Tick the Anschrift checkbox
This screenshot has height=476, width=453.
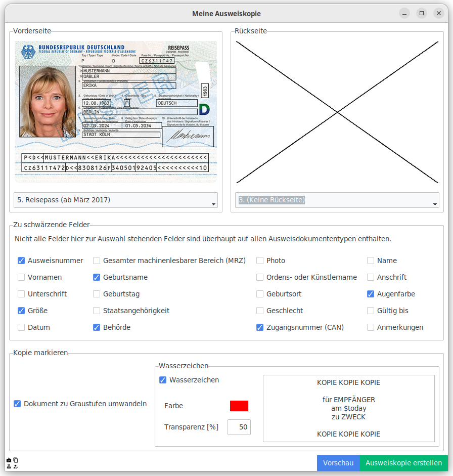tap(371, 277)
